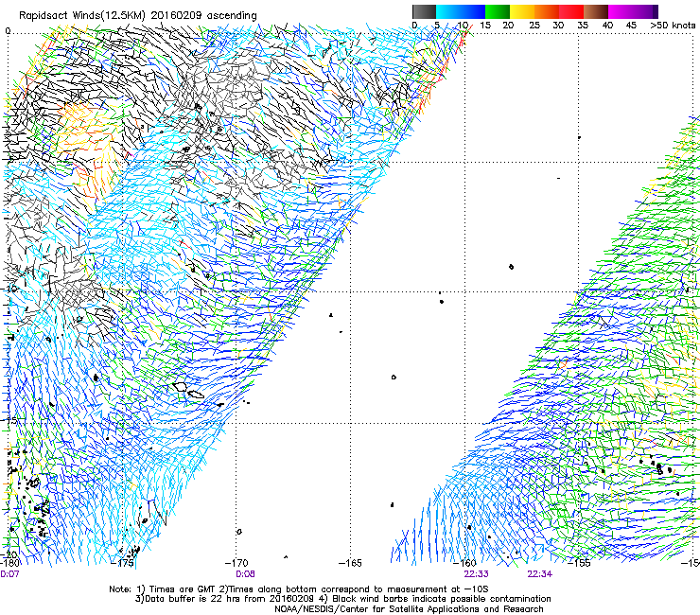Click the brown 35-40 knots legend color

596,11
